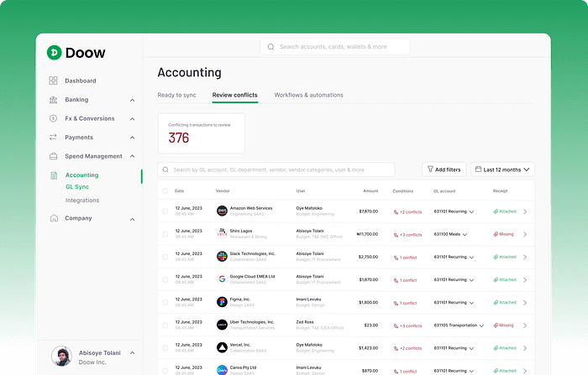Click the Payments arrows icon
This screenshot has height=375, width=588.
(53, 137)
